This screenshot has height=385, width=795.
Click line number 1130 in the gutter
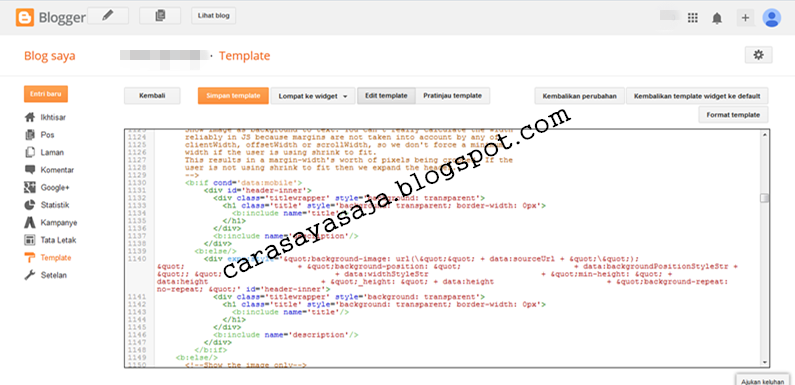tap(137, 183)
